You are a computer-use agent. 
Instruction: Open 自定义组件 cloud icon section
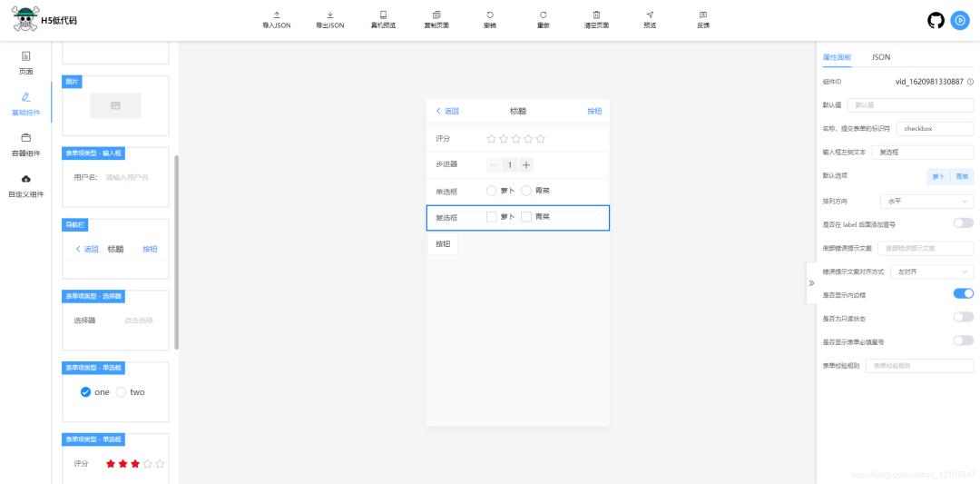(26, 186)
